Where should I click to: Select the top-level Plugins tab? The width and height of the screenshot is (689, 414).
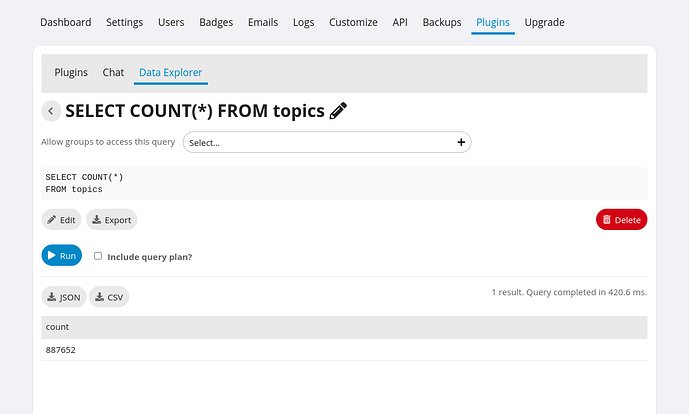click(493, 22)
